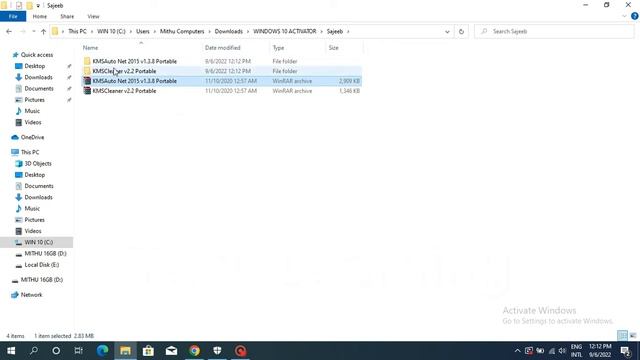Open Documents under This PC

pos(39,186)
